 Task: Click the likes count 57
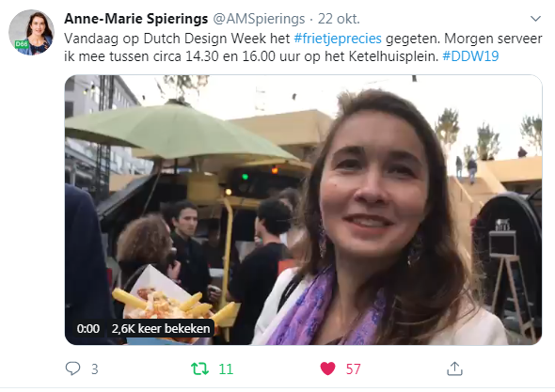click(353, 369)
